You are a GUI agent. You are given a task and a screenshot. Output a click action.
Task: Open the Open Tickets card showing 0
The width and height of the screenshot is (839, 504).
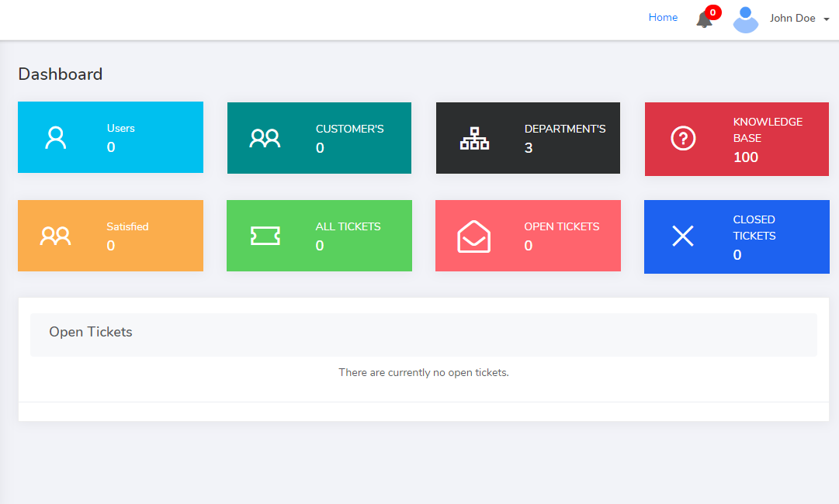click(x=528, y=236)
